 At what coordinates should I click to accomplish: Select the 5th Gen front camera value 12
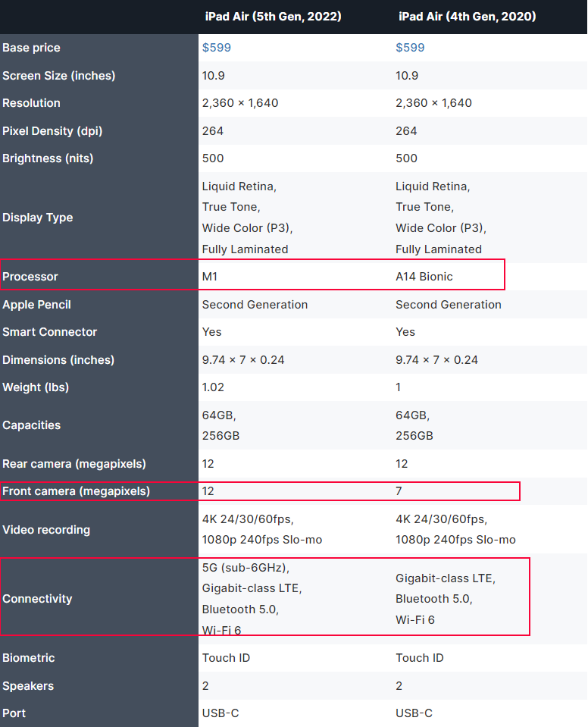208,491
